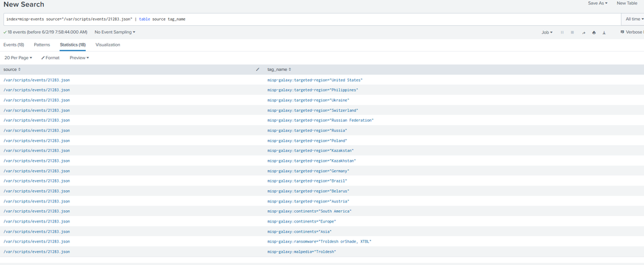644x265 pixels.
Task: Share the search job
Action: click(583, 32)
